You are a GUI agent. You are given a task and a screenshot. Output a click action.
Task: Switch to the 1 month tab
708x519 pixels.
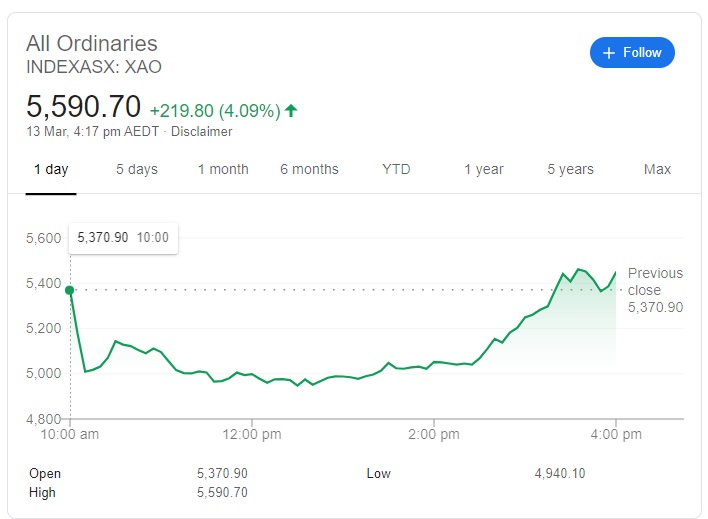click(x=223, y=169)
